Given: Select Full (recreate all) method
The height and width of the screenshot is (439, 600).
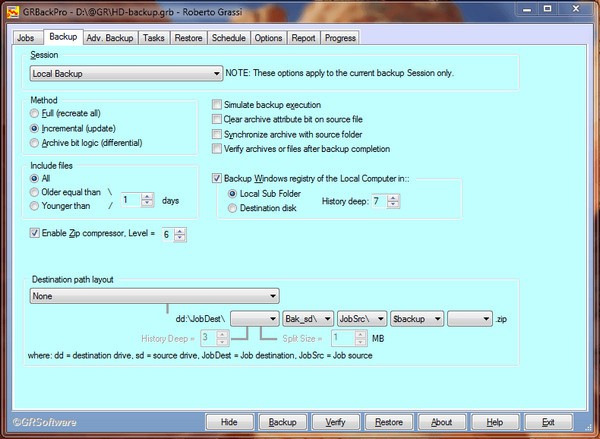Looking at the screenshot, I should pyautogui.click(x=35, y=115).
